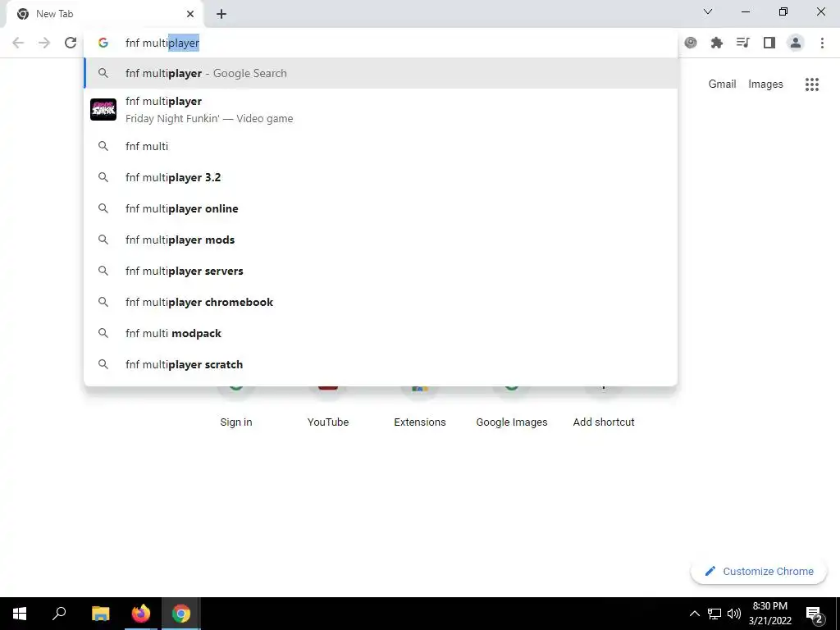840x630 pixels.
Task: Open Chrome's three-dot menu
Action: coord(822,43)
